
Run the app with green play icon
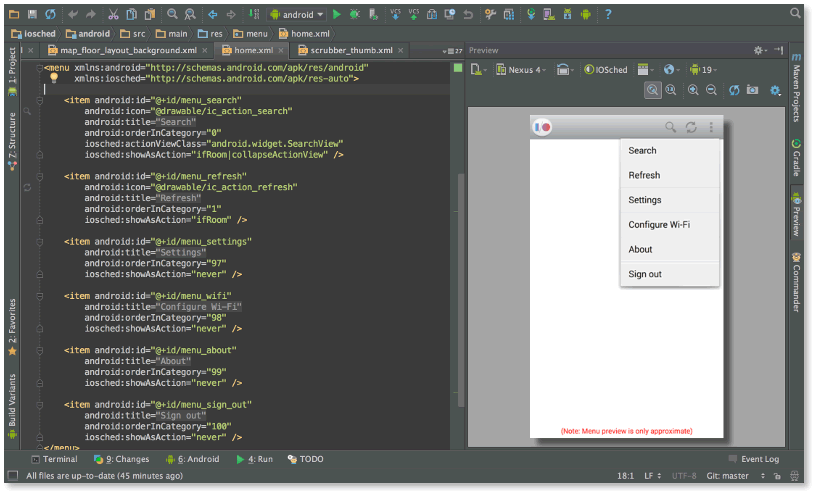coord(337,15)
